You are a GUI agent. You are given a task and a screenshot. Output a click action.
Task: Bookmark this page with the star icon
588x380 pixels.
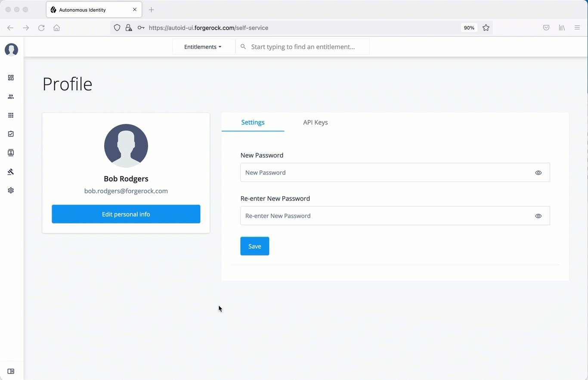pyautogui.click(x=486, y=28)
